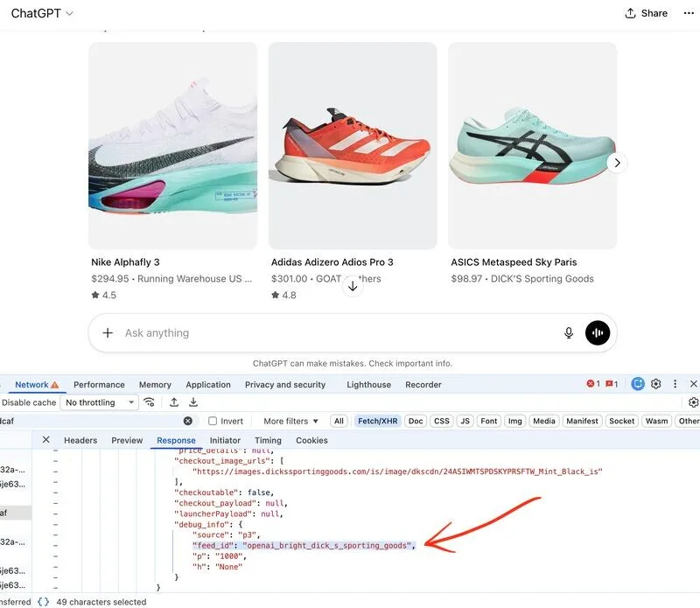Toggle the Doc filter
The image size is (700, 608).
tap(416, 421)
